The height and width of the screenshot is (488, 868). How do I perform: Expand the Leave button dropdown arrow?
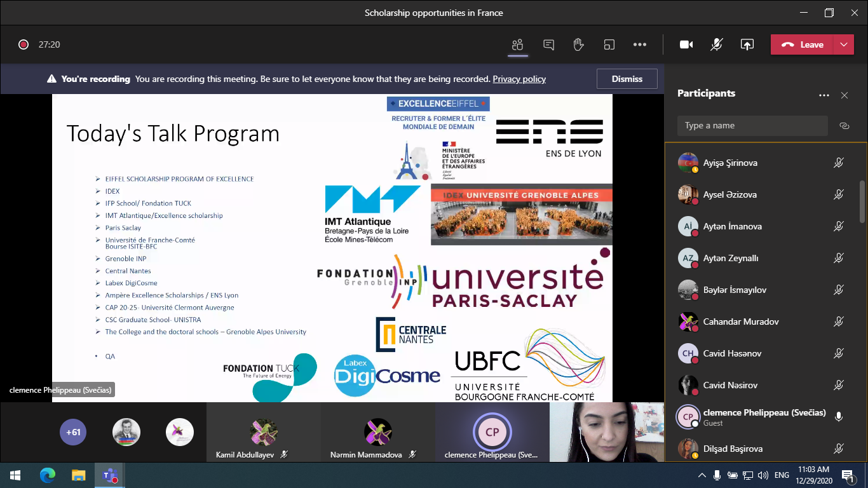843,44
